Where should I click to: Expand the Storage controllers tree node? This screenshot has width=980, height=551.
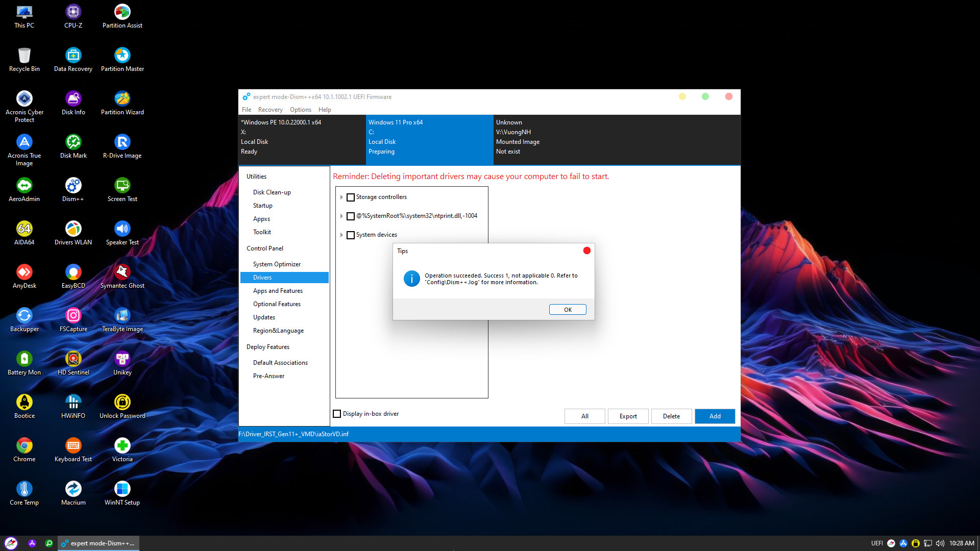341,197
